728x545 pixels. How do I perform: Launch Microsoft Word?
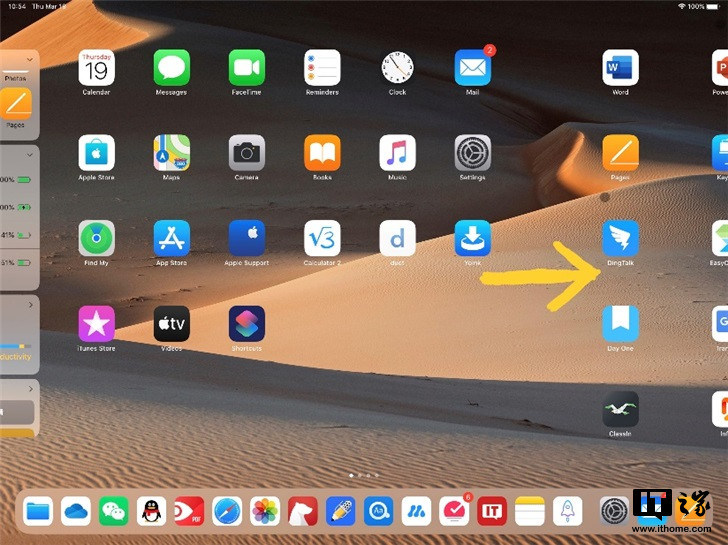(620, 68)
